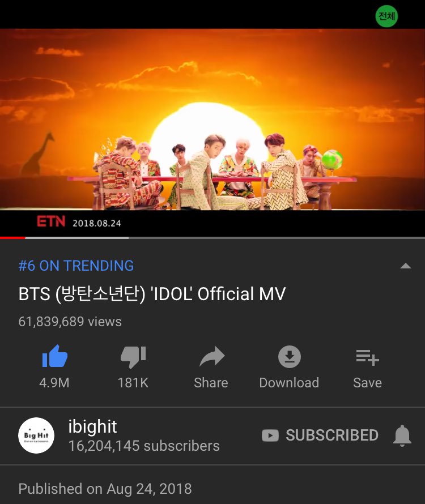
Task: Click the Save label text
Action: tap(367, 383)
